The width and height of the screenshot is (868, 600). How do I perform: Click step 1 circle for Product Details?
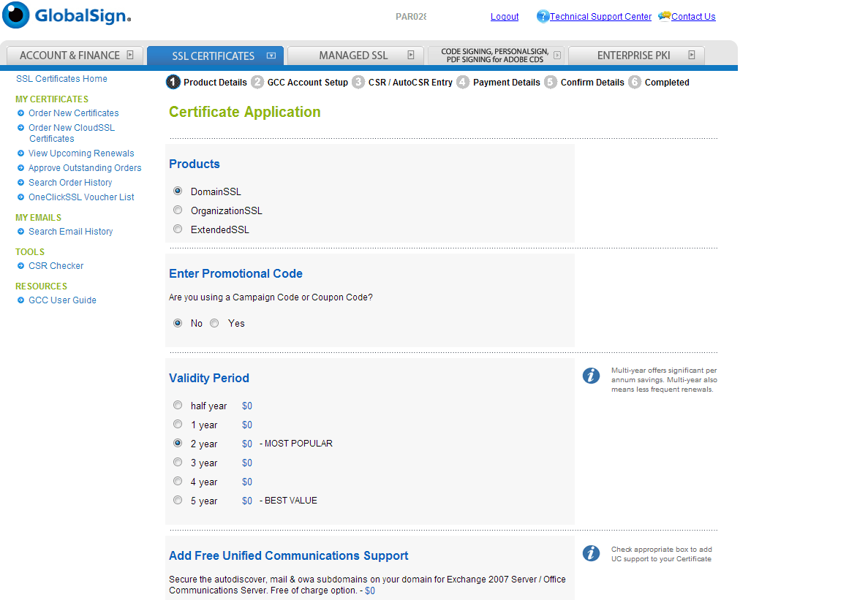pyautogui.click(x=173, y=82)
